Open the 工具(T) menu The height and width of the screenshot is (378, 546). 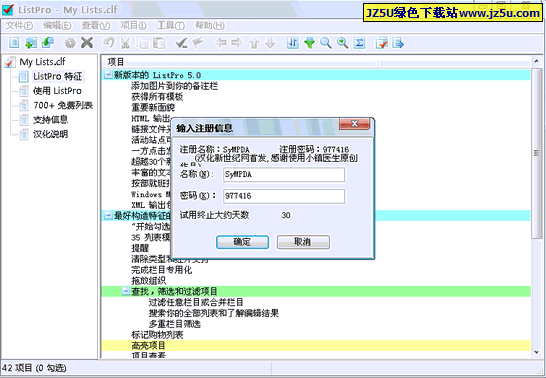(171, 25)
